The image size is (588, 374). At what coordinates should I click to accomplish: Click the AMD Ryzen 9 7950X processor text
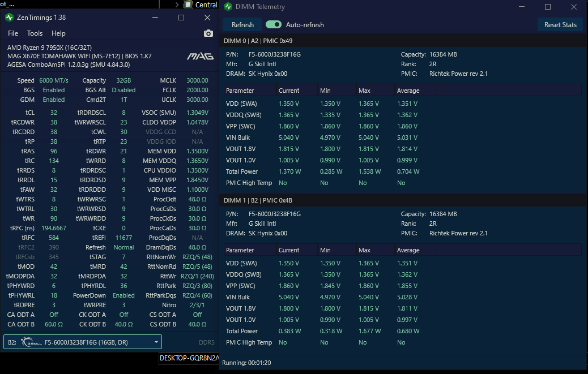tap(49, 48)
